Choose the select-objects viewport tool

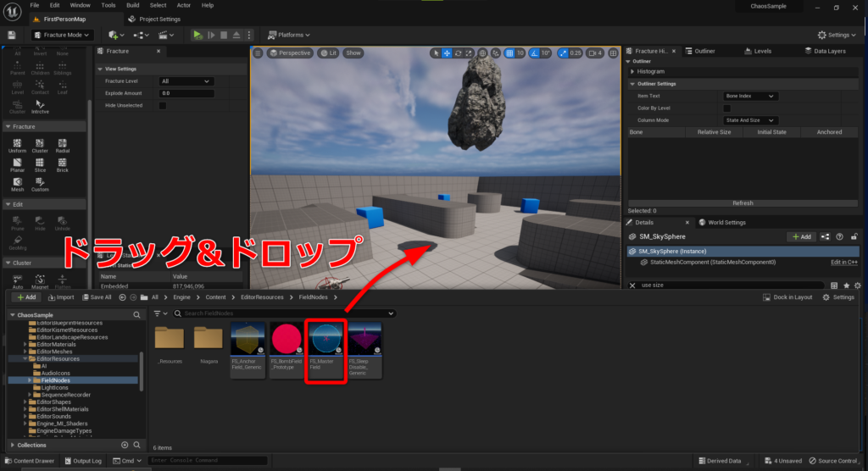437,53
